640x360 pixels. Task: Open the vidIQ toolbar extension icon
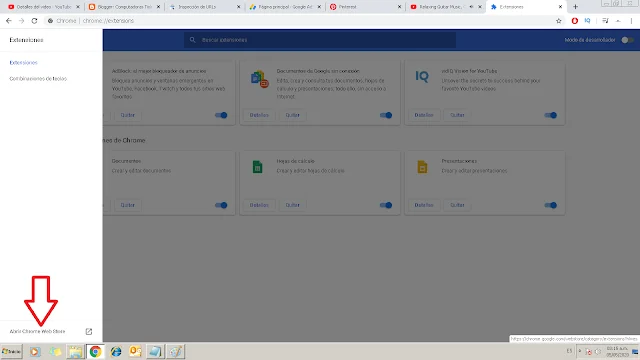click(587, 21)
